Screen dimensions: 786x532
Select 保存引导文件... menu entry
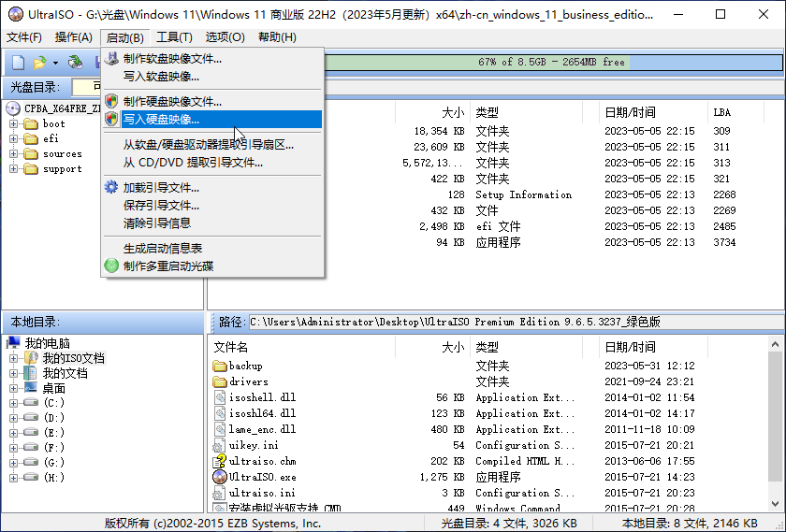tap(212, 206)
